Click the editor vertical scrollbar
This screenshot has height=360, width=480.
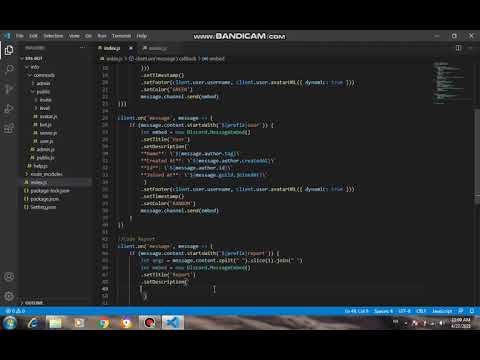[477, 156]
